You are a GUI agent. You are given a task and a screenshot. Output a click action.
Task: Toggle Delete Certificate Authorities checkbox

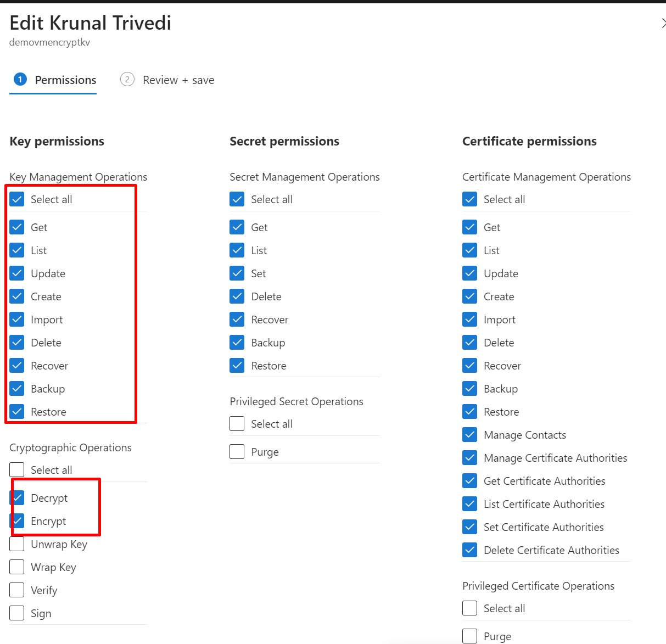coord(470,550)
